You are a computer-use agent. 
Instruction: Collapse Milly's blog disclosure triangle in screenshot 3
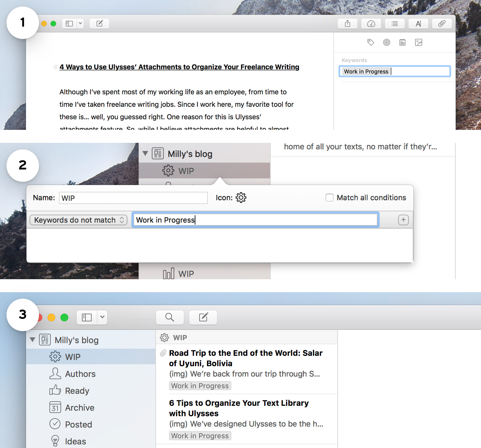click(x=32, y=340)
